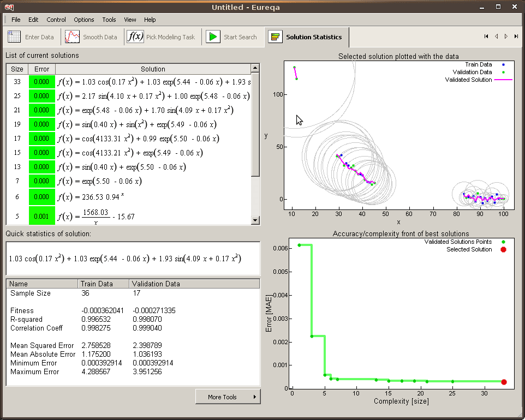525x420 pixels.
Task: Click the Smooth Data chart icon
Action: pos(72,37)
